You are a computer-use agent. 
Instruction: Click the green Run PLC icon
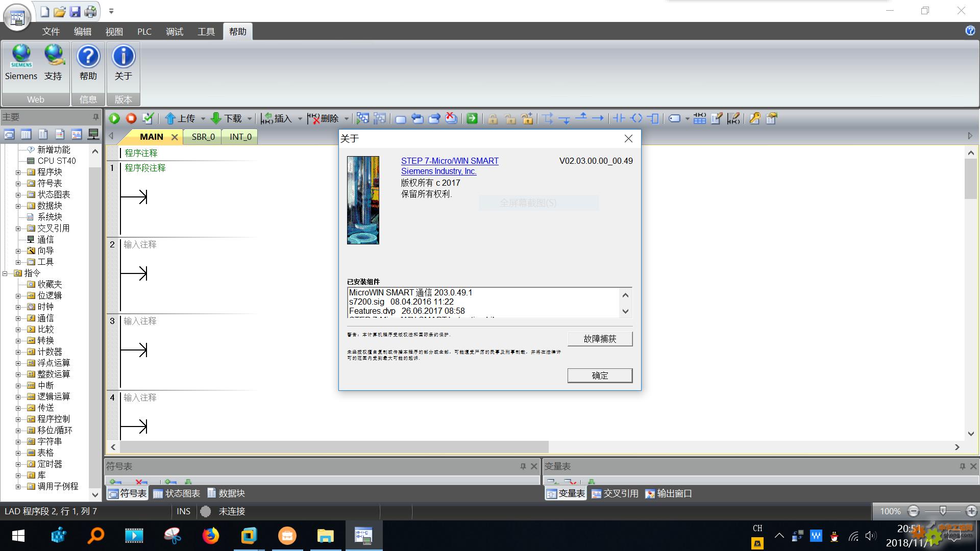(114, 118)
